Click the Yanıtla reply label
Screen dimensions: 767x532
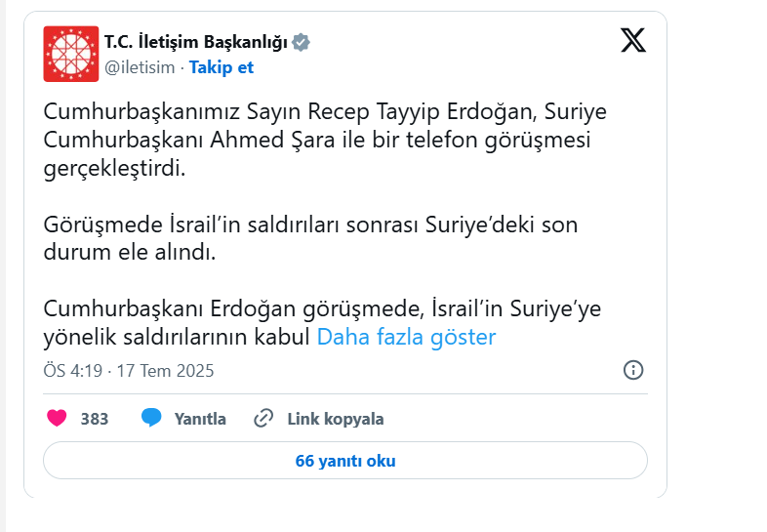coord(200,419)
